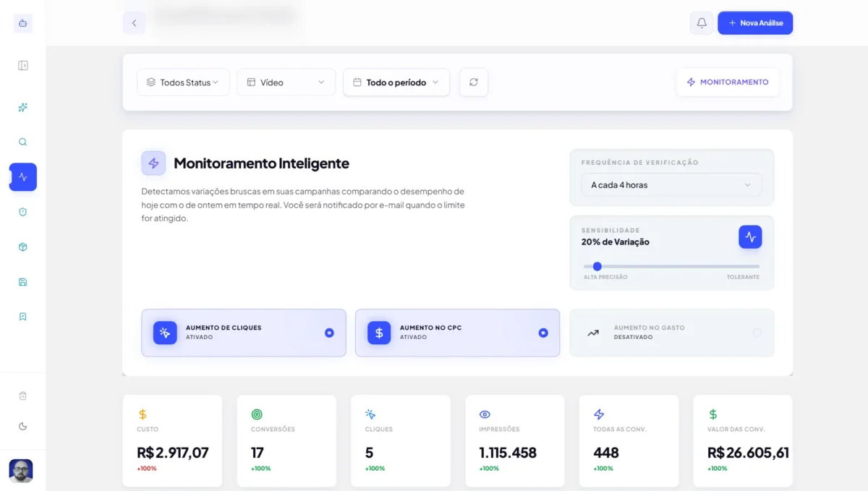Open the cube icon in sidebar
Viewport: 868px width, 491px height.
pyautogui.click(x=23, y=247)
